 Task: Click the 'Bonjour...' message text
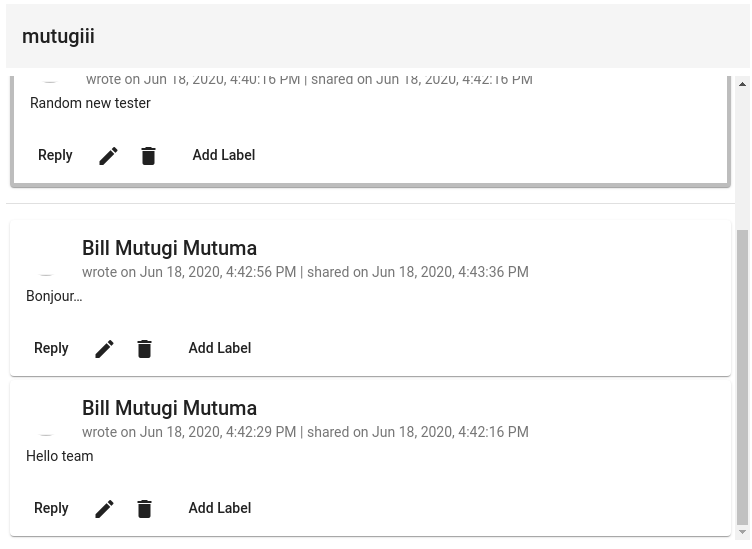pos(54,296)
